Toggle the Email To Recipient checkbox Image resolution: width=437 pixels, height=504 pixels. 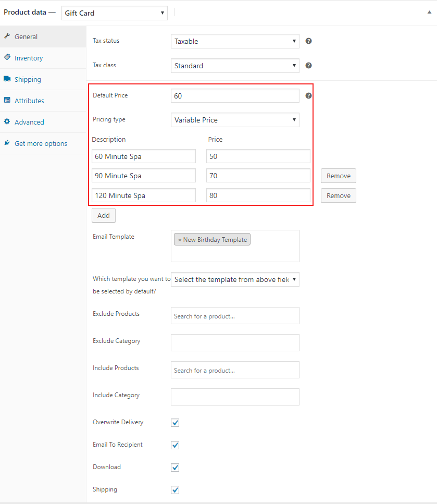[175, 445]
